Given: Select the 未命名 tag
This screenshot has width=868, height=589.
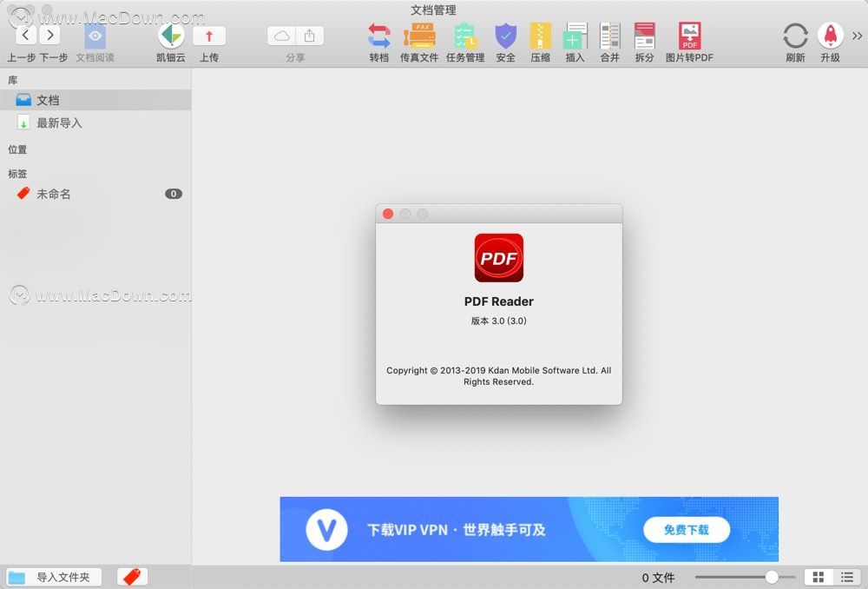Looking at the screenshot, I should coord(95,194).
